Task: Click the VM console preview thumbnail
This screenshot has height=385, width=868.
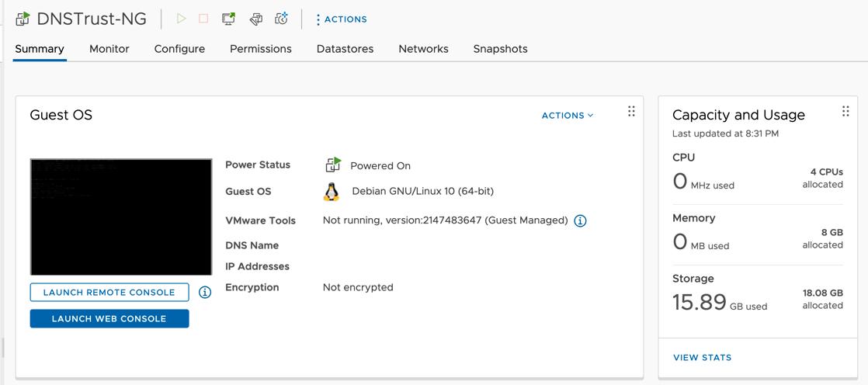Action: pos(121,217)
